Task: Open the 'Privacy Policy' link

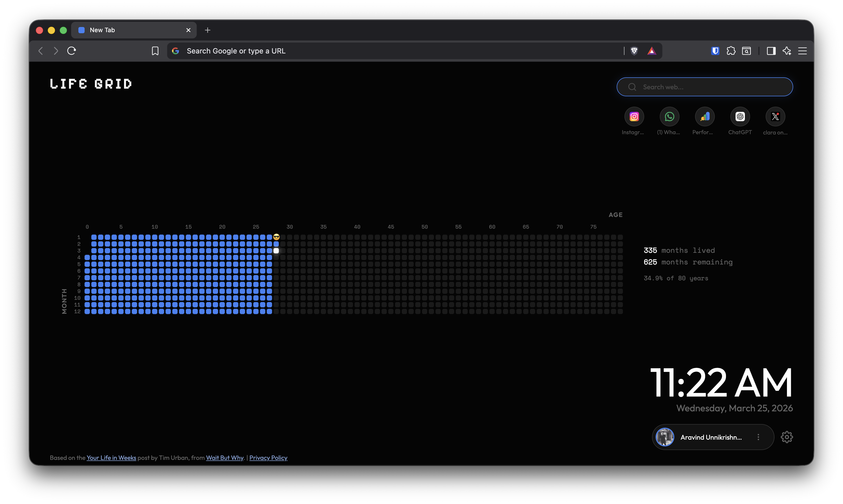Action: [268, 458]
